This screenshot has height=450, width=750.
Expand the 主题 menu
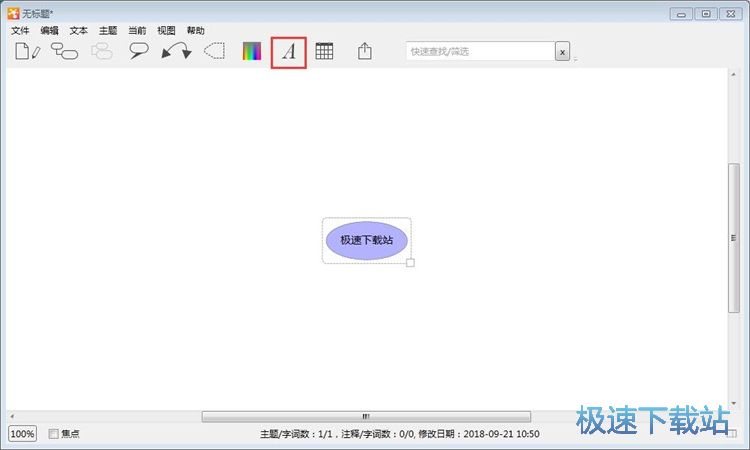coord(108,31)
